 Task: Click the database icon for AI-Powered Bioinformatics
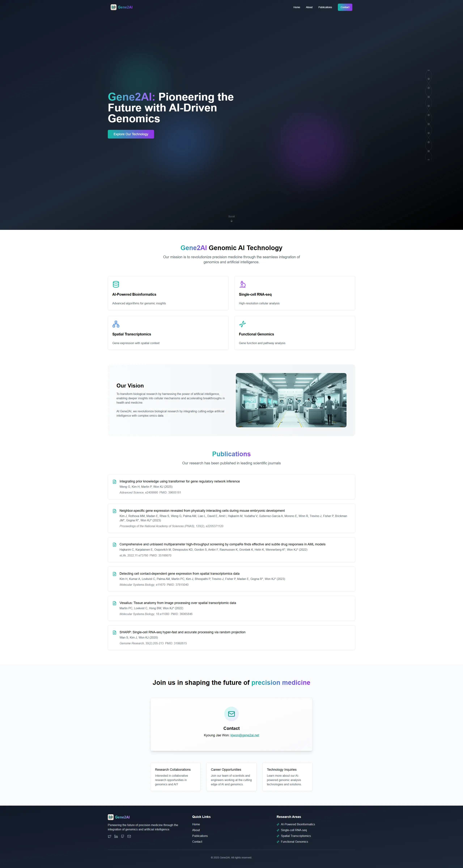116,284
